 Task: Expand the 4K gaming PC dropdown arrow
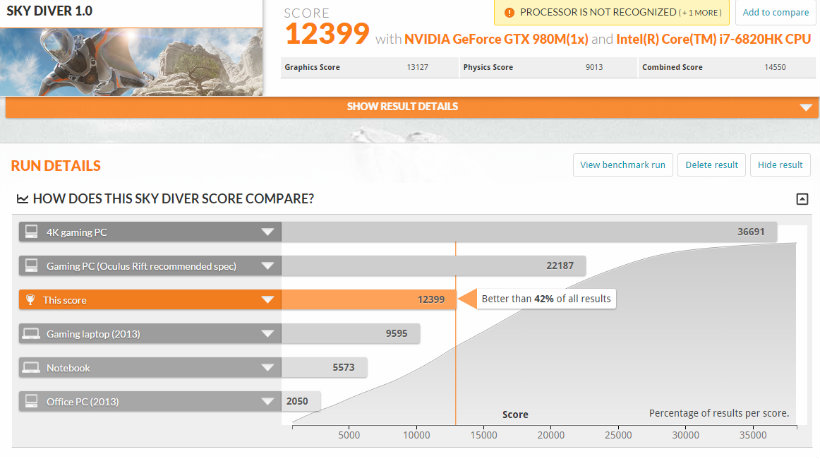pyautogui.click(x=268, y=232)
